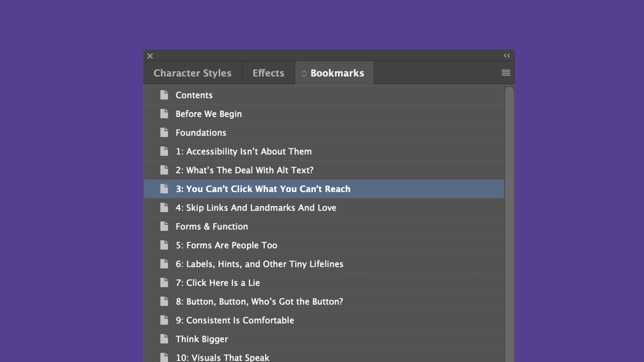644x362 pixels.
Task: Switch to the Effects tab
Action: click(268, 73)
